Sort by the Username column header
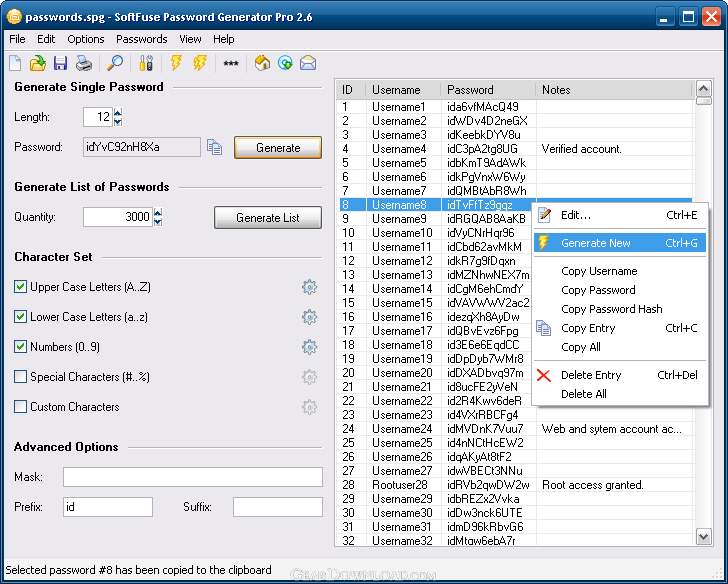 (x=403, y=90)
